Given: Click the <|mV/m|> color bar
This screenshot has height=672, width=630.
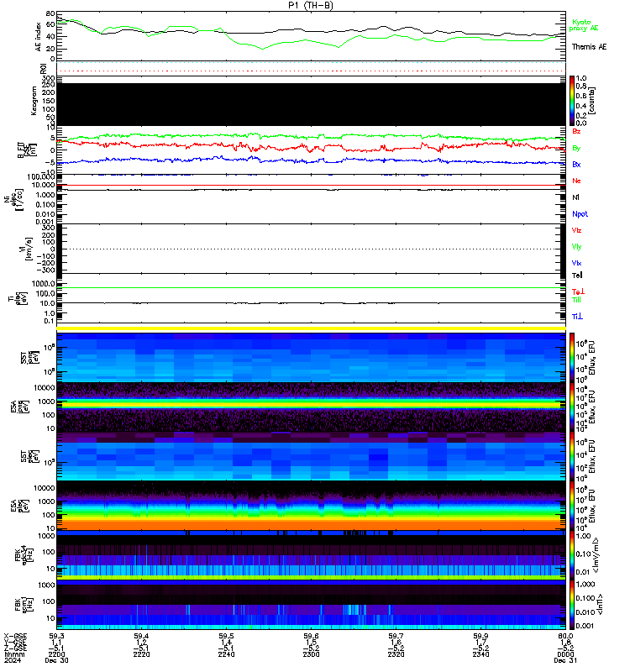Looking at the screenshot, I should pyautogui.click(x=572, y=555).
